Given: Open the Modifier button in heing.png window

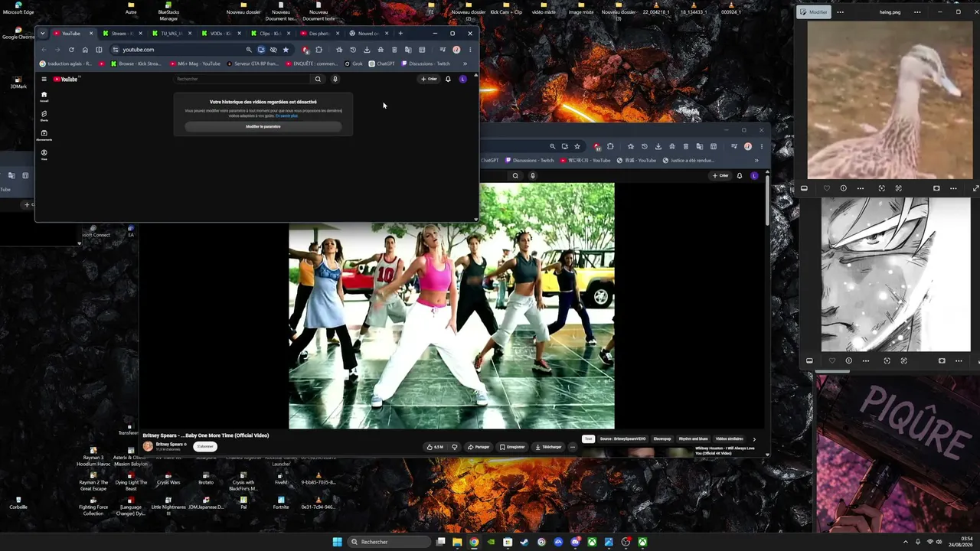Looking at the screenshot, I should point(814,12).
